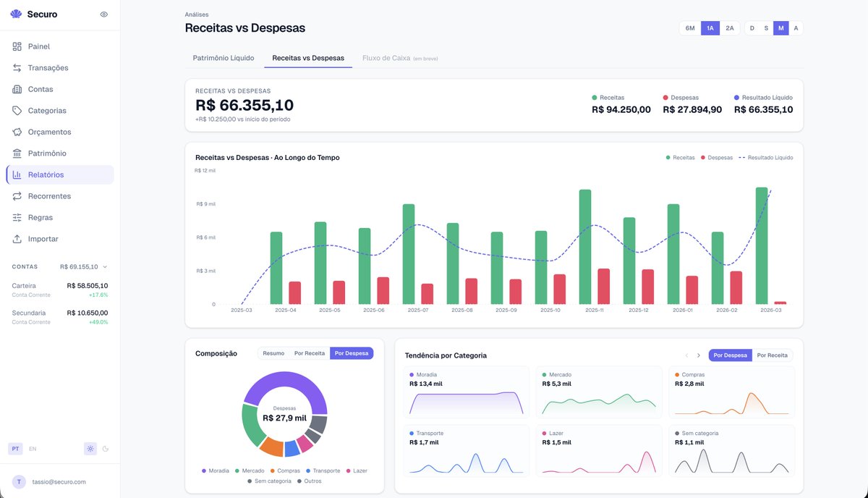868x498 pixels.
Task: Open the Recorrentes menu label
Action: click(50, 196)
